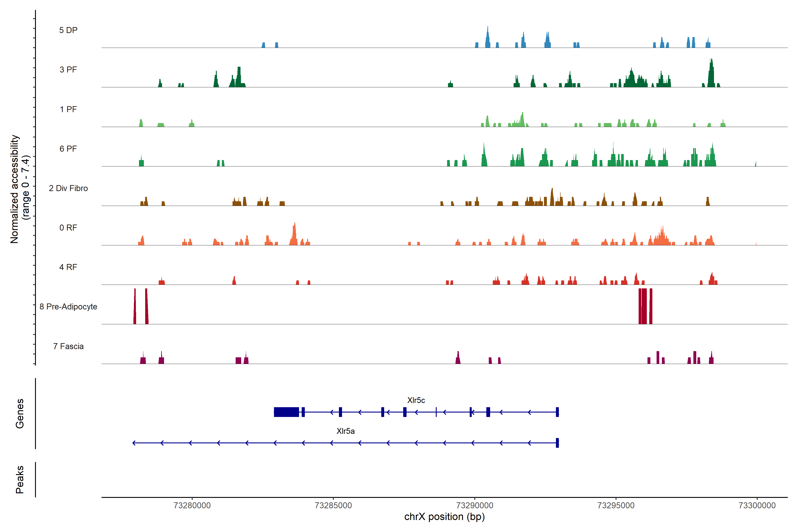Select the 6 PF track label

click(68, 149)
